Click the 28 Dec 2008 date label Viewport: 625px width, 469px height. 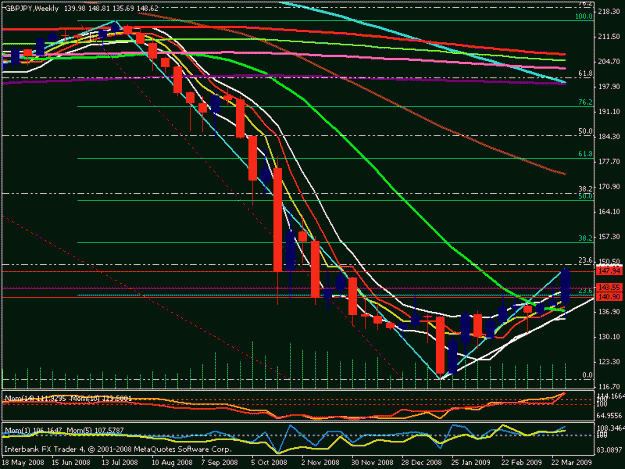(x=422, y=463)
